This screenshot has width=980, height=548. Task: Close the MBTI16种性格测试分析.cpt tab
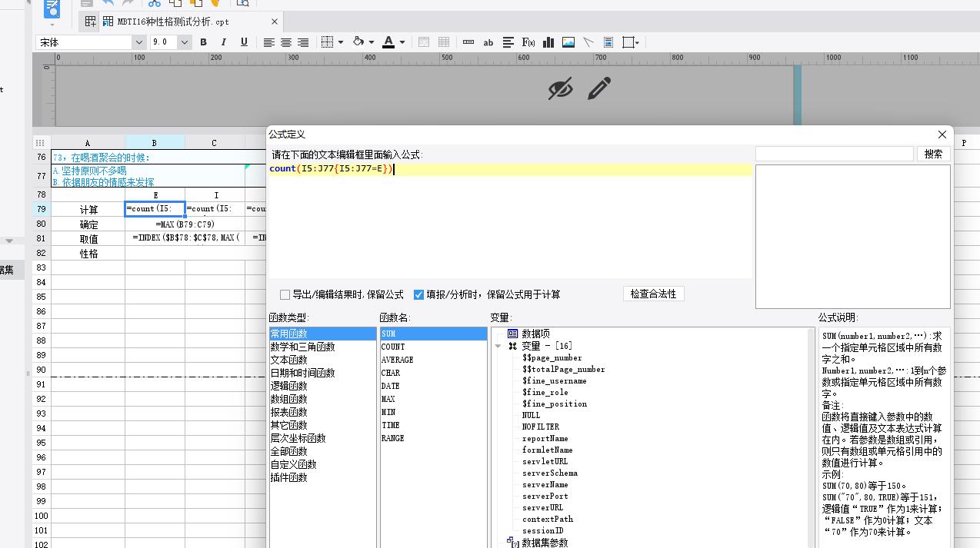pos(275,22)
